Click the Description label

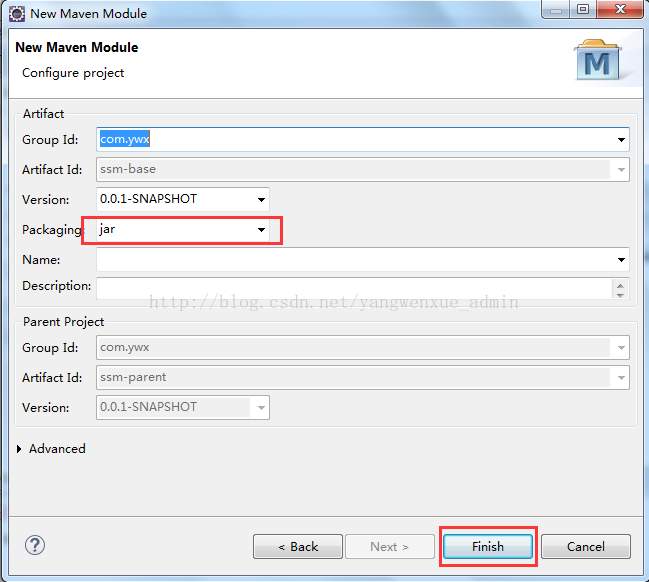point(57,286)
